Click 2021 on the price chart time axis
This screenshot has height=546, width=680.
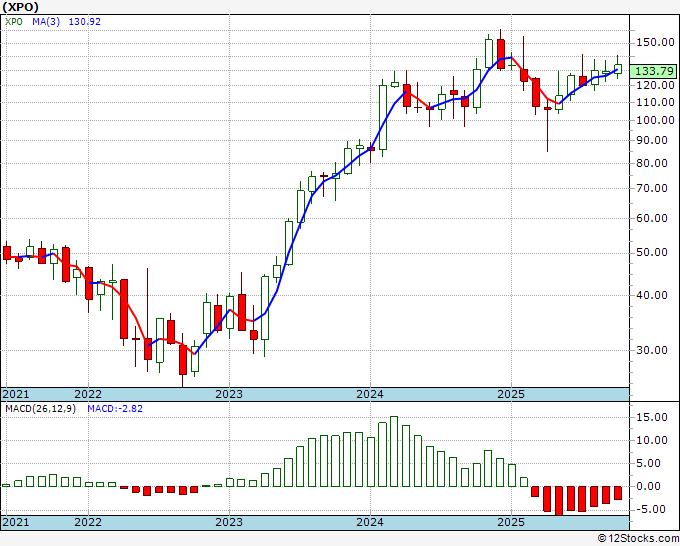point(16,394)
